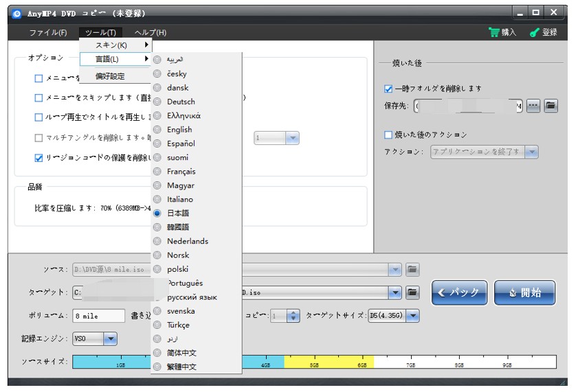Screen dimensions: 578x392
Task: Select Türkçe language option
Action: point(196,325)
